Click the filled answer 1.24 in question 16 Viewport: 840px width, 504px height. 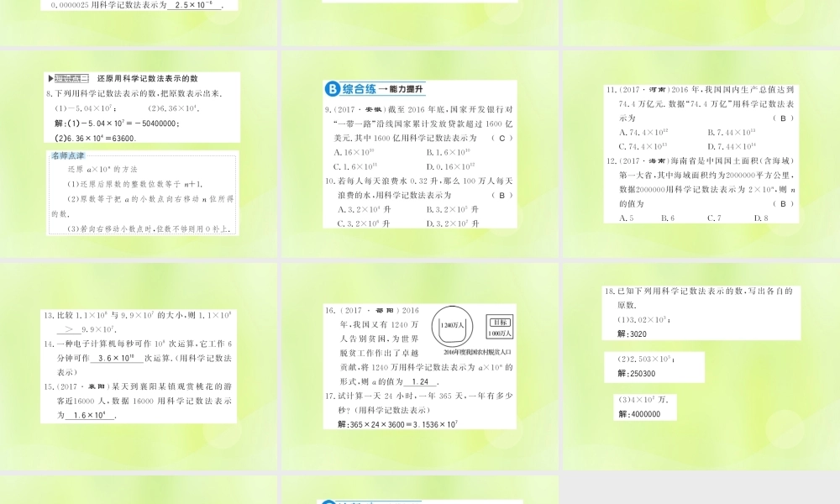pos(421,382)
